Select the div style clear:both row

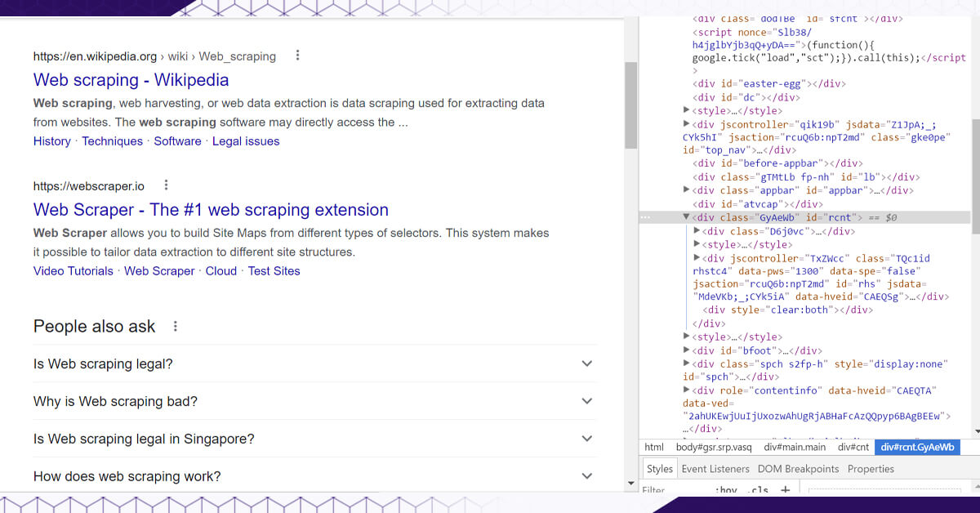coord(787,310)
